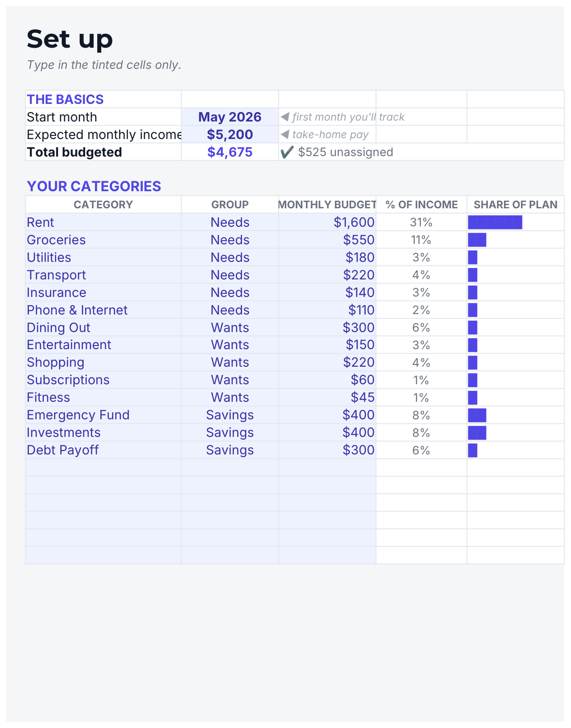This screenshot has width=571, height=728.
Task: Select the Emergency Fund share bar
Action: pos(477,415)
